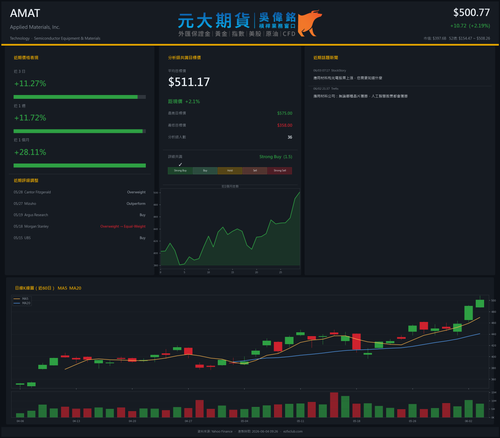Click the progress bar under +11.27%
Screen dimensions: 500x438
pyautogui.click(x=80, y=97)
